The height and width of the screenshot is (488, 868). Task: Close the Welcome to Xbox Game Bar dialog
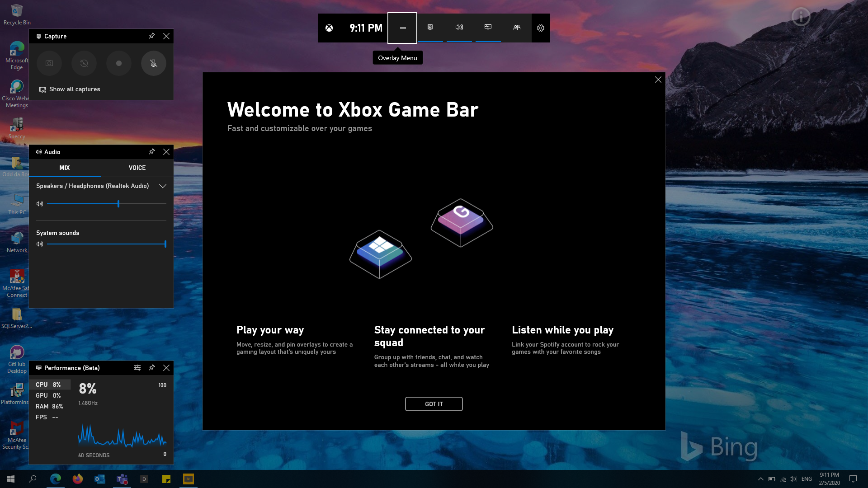(658, 80)
